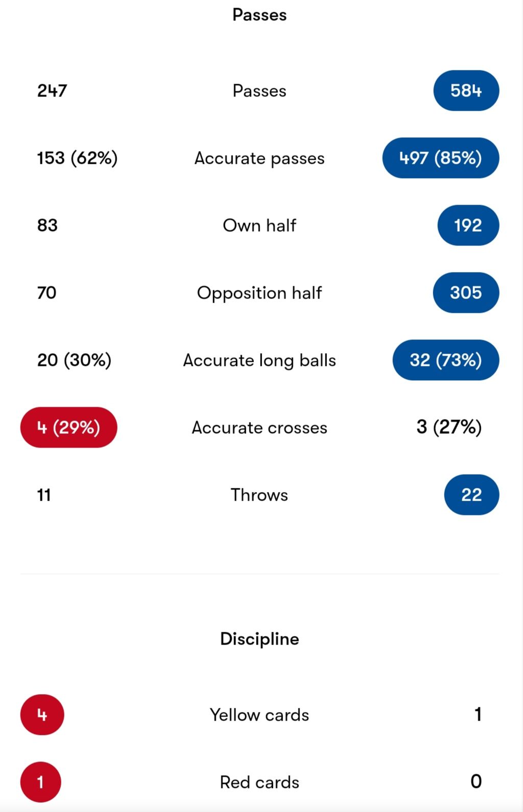Image resolution: width=523 pixels, height=812 pixels.
Task: Select the Throws stat label
Action: tap(259, 495)
